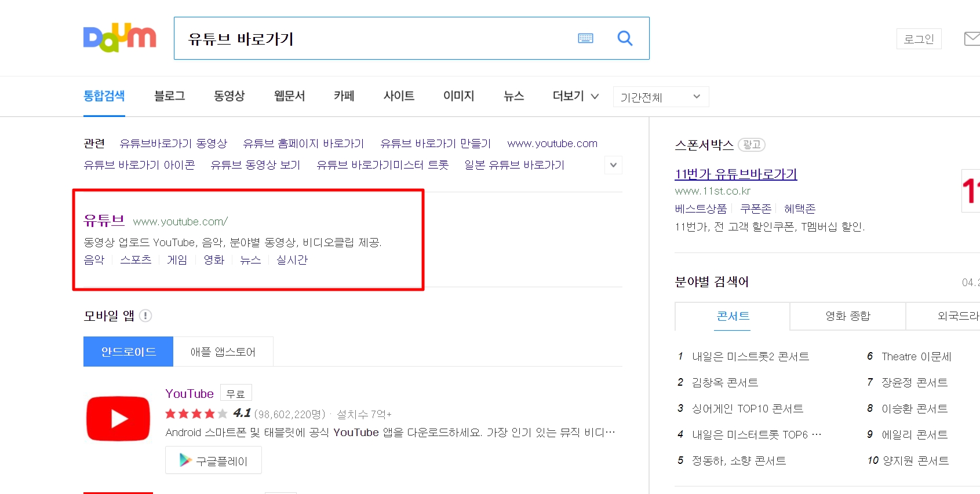Click ranked item 장윤정 콘서트
Screen dimensions: 980x494
tap(915, 383)
